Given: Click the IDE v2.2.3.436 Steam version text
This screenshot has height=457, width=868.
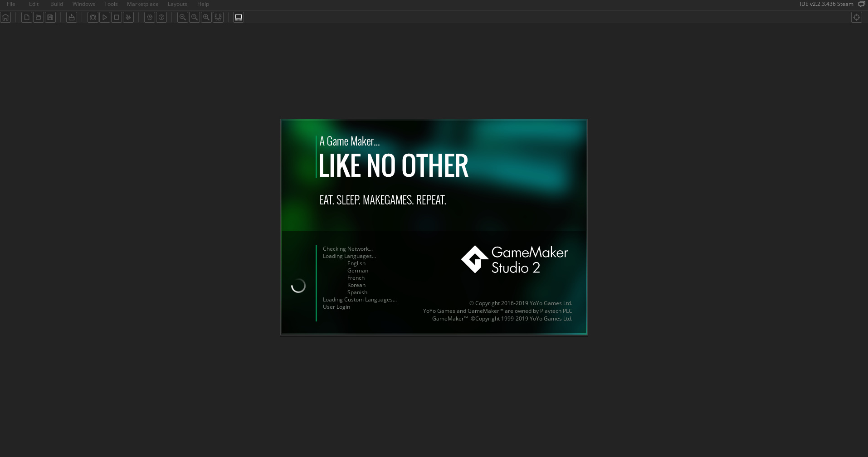Looking at the screenshot, I should (826, 4).
